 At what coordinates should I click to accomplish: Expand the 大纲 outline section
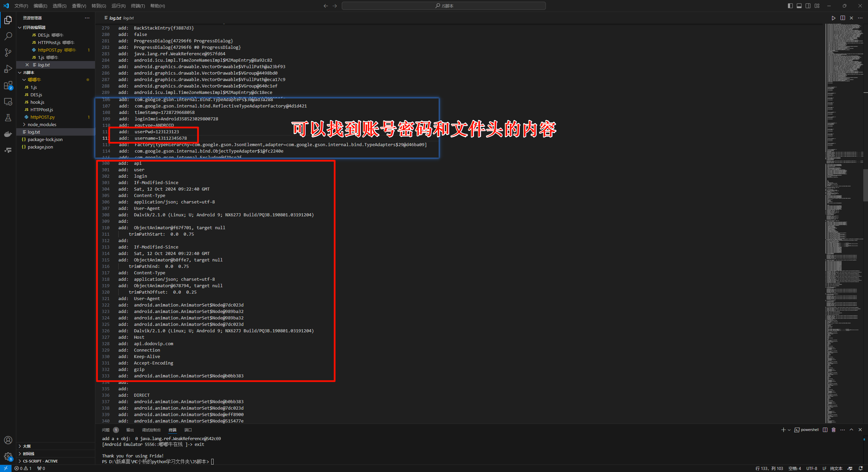(x=27, y=446)
